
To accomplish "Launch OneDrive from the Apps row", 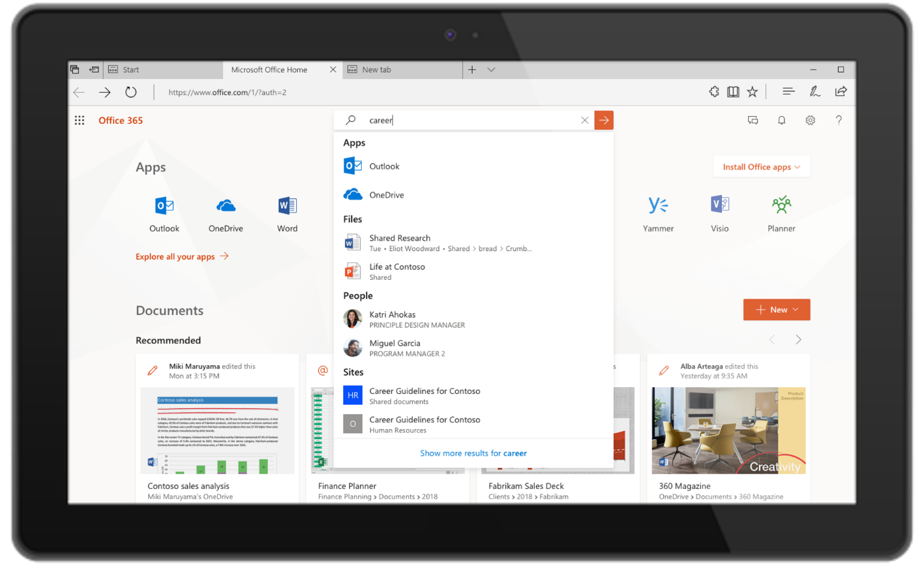I will pos(225,212).
